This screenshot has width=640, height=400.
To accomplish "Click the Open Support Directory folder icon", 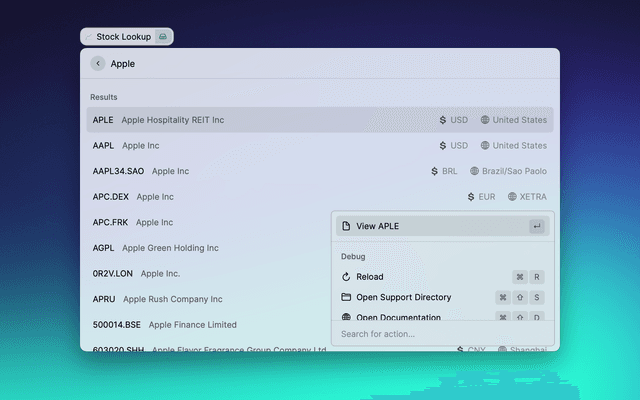I will pyautogui.click(x=346, y=297).
